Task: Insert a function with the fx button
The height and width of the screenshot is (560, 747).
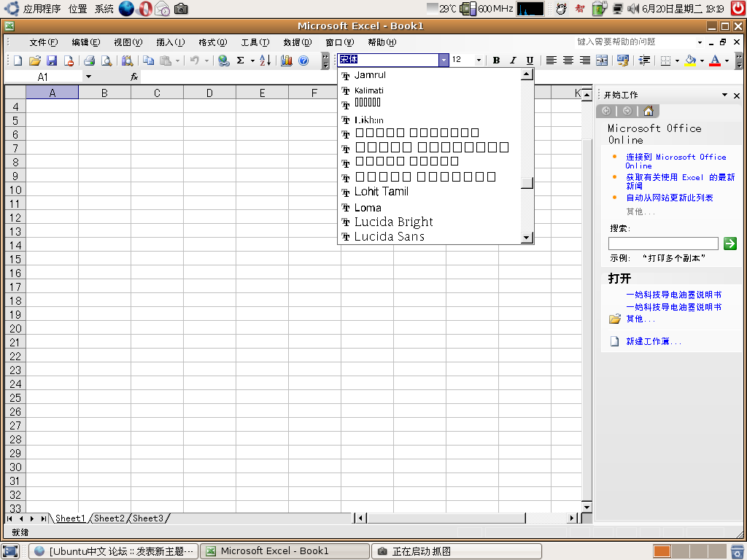Action: 134,77
